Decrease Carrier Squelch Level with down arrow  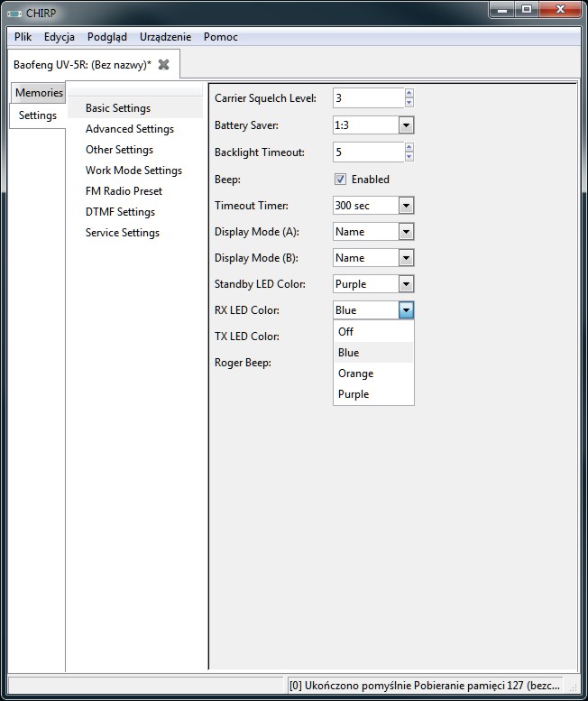[x=409, y=103]
